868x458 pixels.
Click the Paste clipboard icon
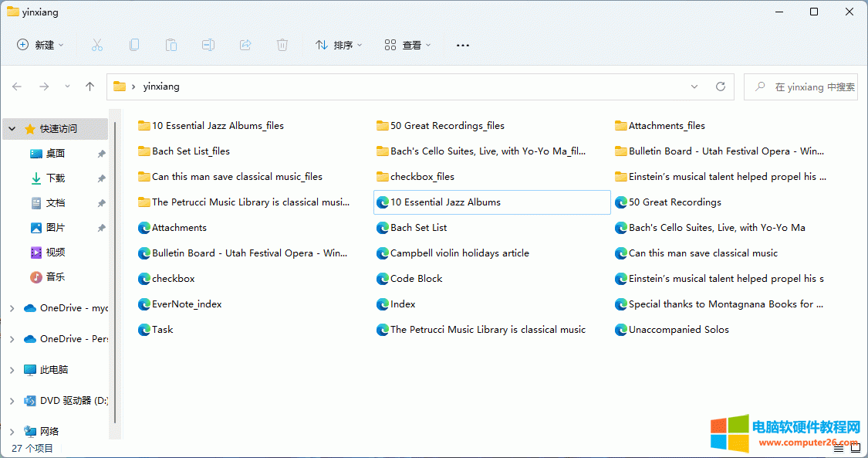171,45
